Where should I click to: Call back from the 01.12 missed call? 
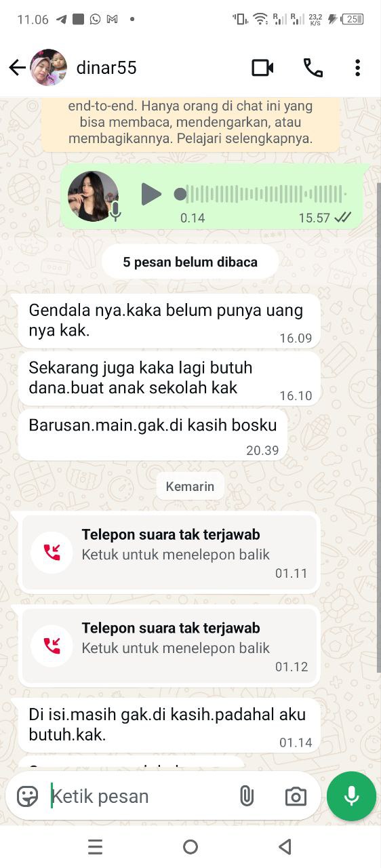click(170, 647)
